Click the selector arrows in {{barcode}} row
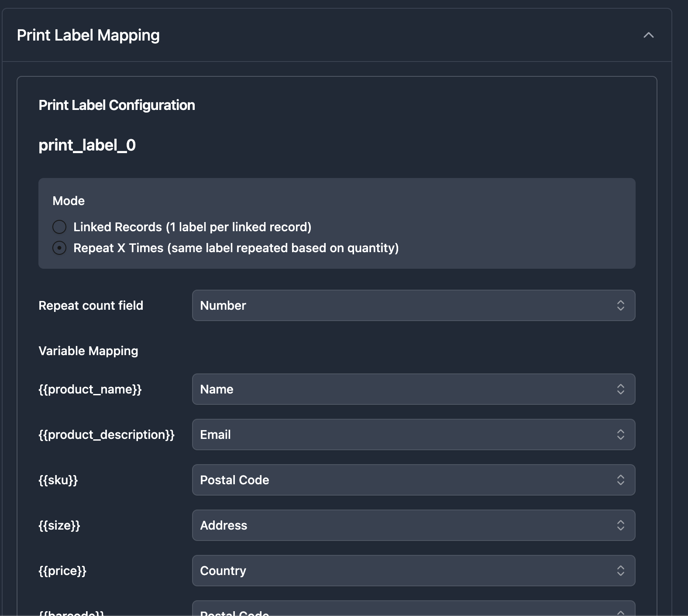688x616 pixels. (620, 612)
